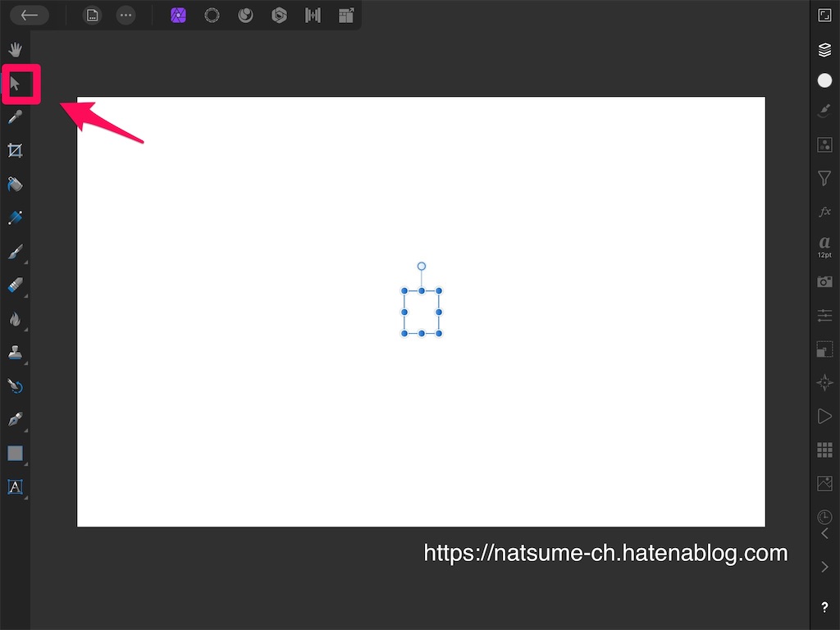
Task: Open the Navigator compass studio
Action: tap(824, 382)
